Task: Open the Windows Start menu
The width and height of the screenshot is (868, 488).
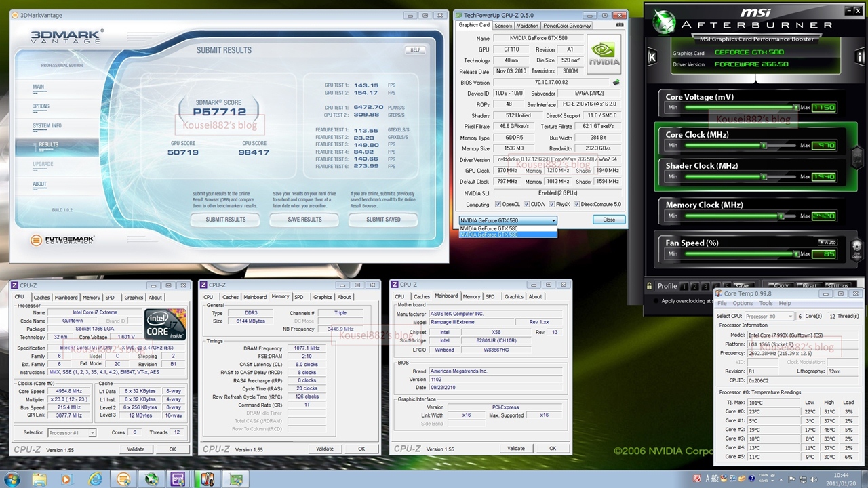Action: pos(12,479)
